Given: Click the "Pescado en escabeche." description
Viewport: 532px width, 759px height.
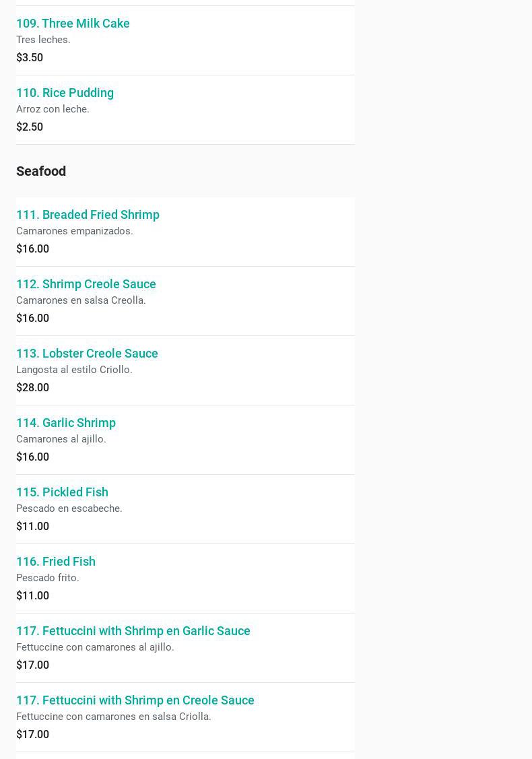Looking at the screenshot, I should click(x=69, y=508).
